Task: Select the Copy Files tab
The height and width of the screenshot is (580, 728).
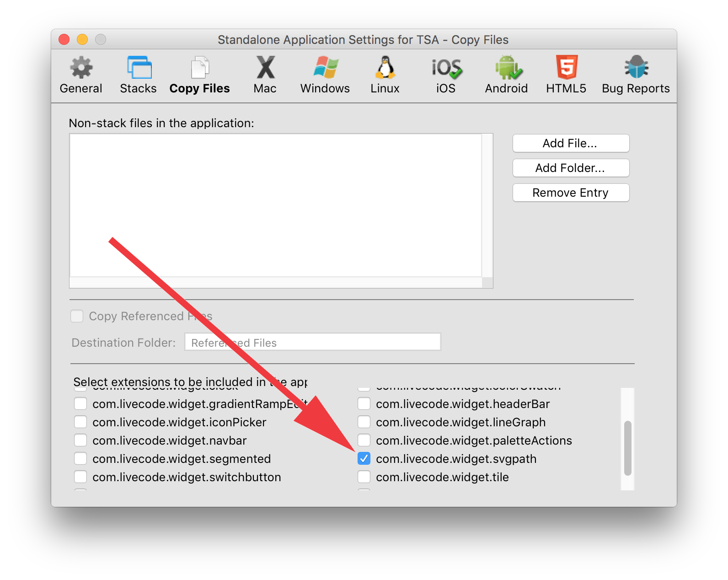Action: pos(200,75)
